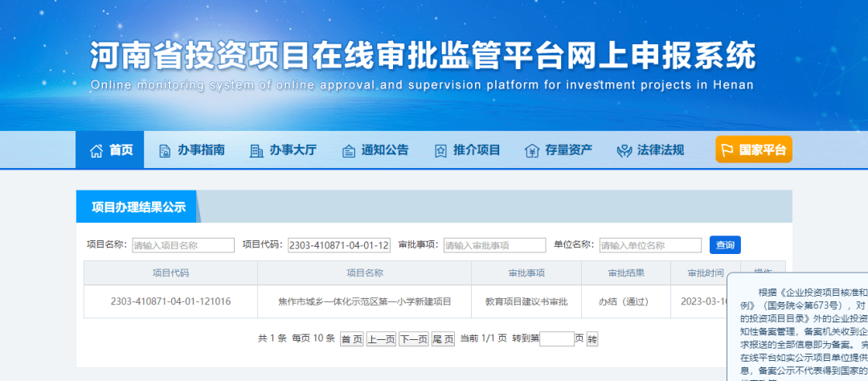
Task: Click the 存量资产 yen icon
Action: pyautogui.click(x=532, y=150)
